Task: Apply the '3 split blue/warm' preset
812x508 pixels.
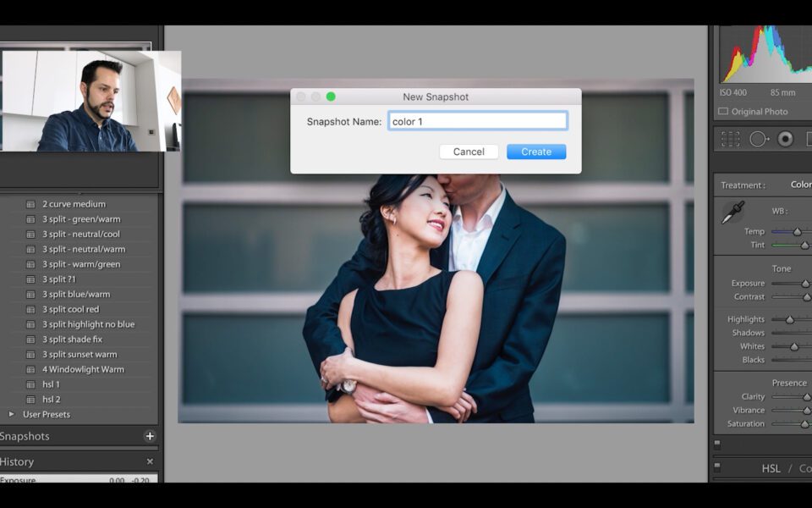Action: 76,295
